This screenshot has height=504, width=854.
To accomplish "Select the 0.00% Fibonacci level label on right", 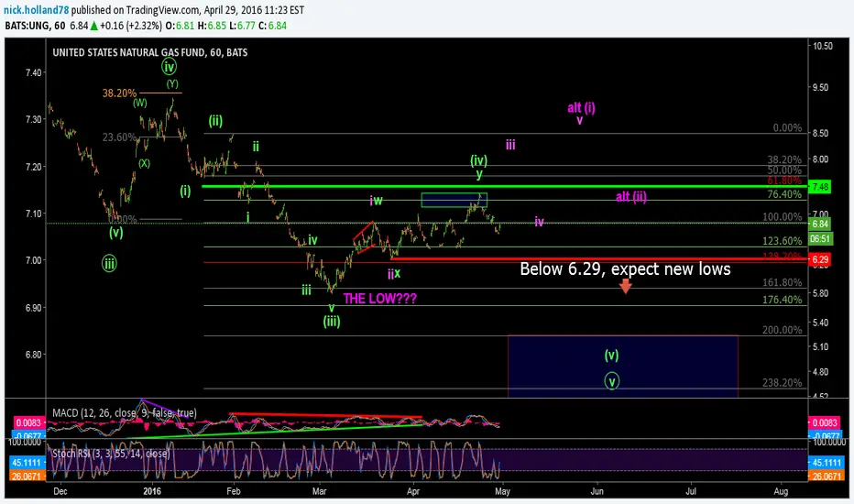I will 787,128.
